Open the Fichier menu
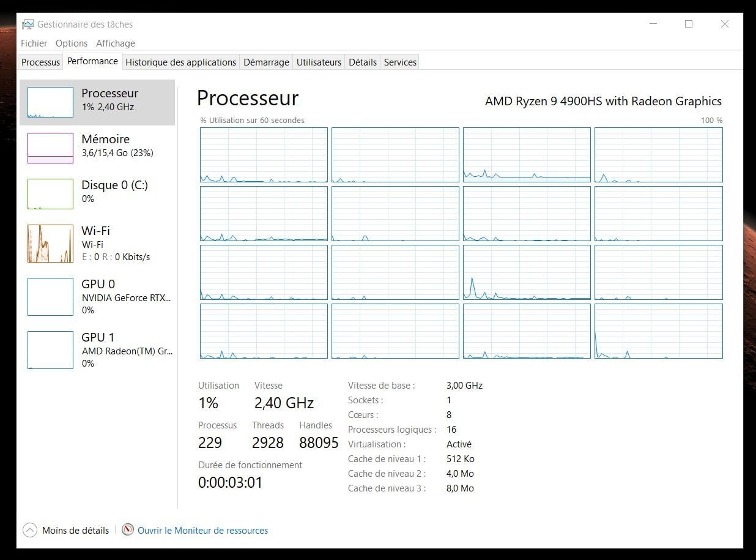The image size is (756, 560). click(34, 43)
